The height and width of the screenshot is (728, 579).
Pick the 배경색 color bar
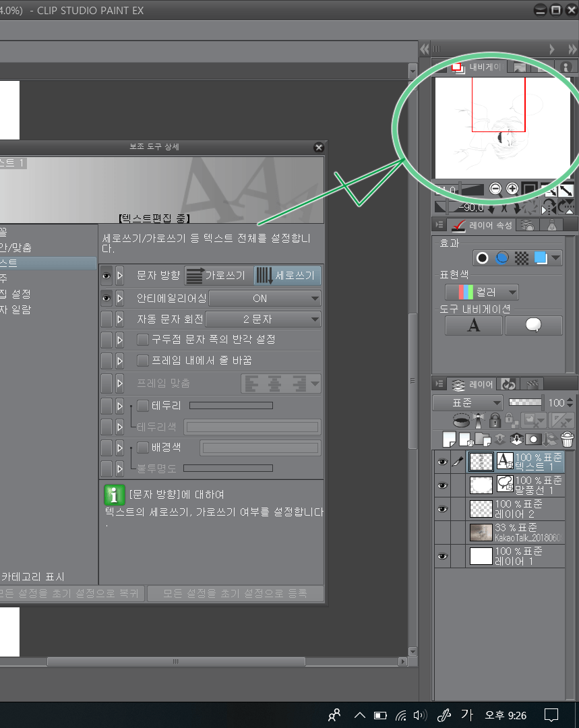click(260, 448)
